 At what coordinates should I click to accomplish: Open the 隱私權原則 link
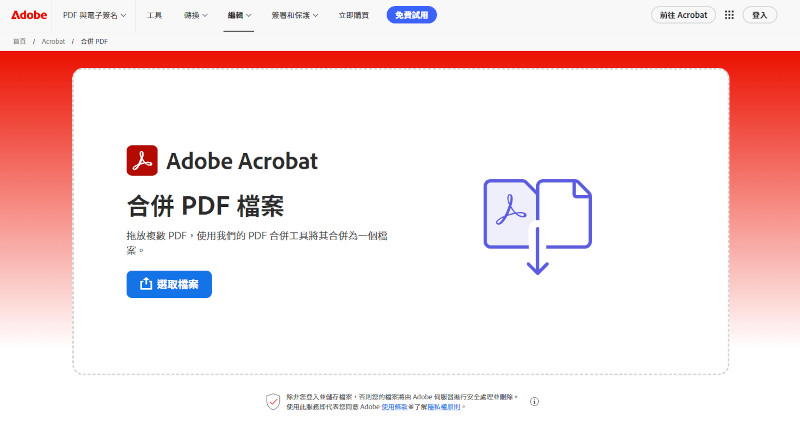tap(444, 407)
